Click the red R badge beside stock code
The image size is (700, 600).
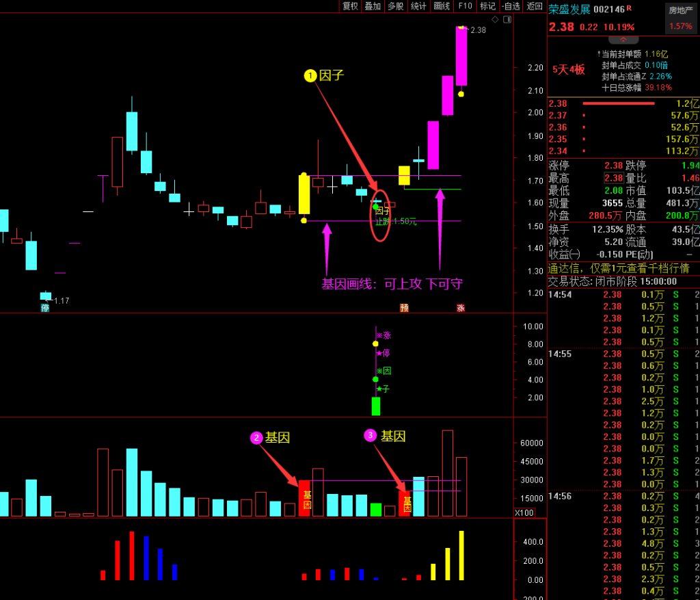pos(628,9)
